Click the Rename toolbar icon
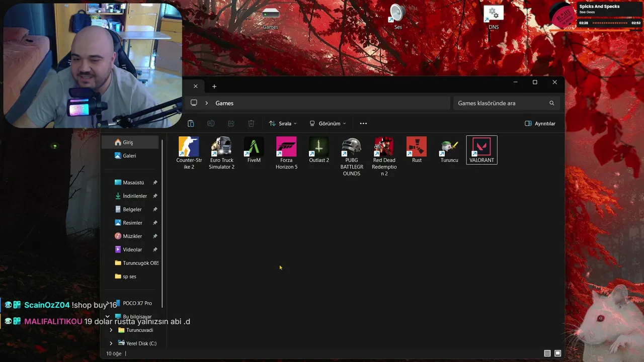This screenshot has height=362, width=644. point(211,123)
